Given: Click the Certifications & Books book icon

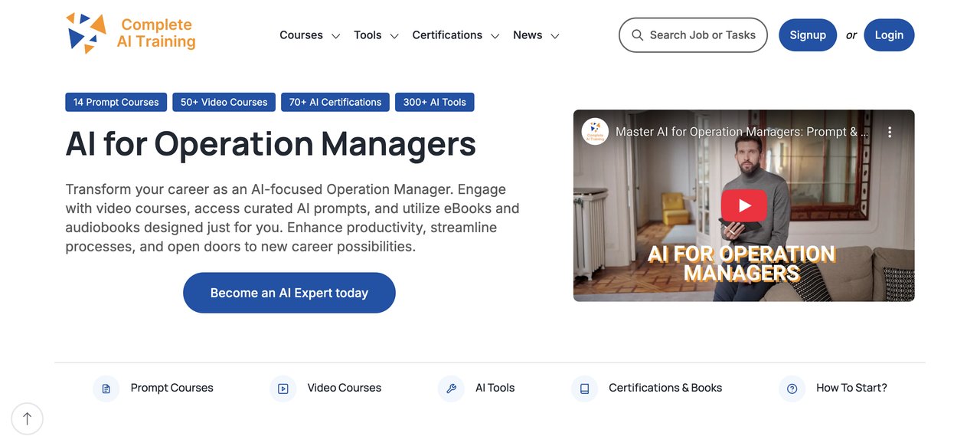Looking at the screenshot, I should (x=584, y=389).
